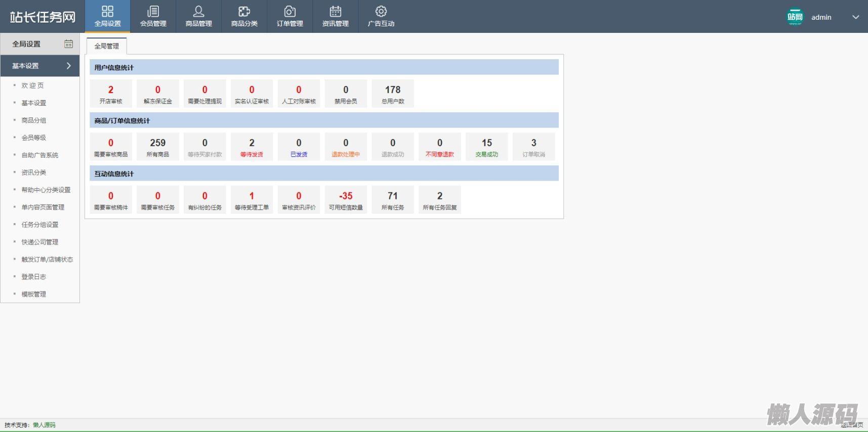Image resolution: width=868 pixels, height=432 pixels.
Task: Click the 需要审核任务 stat card
Action: pos(158,200)
